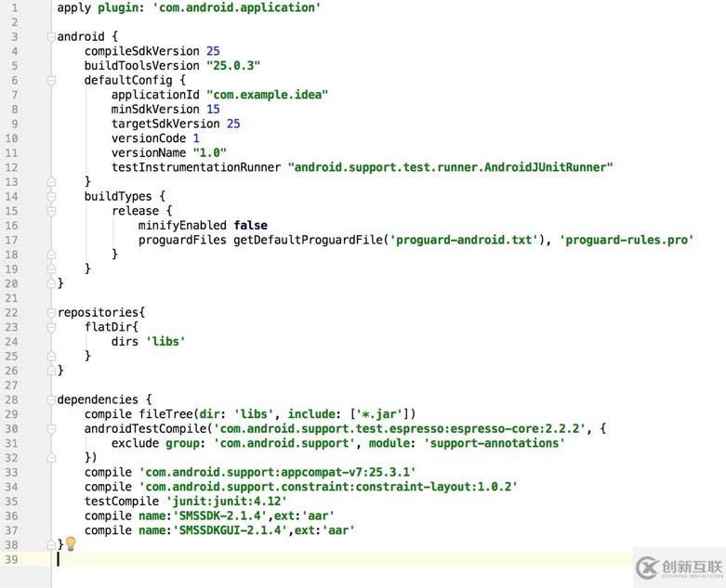The image size is (726, 588).
Task: Click the yellow lightbulb quick-fix icon
Action: click(x=71, y=544)
